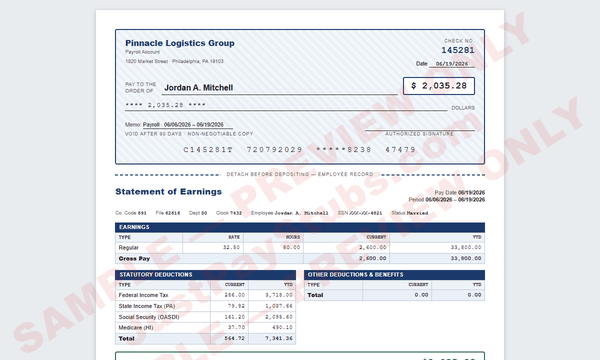Click the "CHECK NO." label
Screen dimensions: 600x360
(x=458, y=41)
